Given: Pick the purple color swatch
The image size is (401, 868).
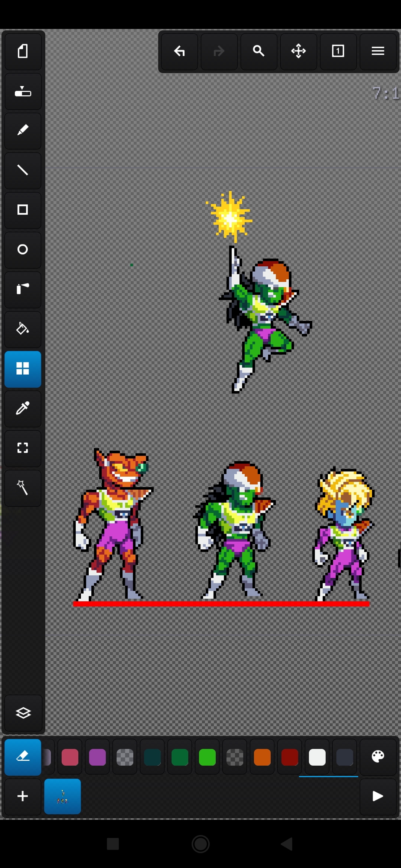Looking at the screenshot, I should 97,757.
